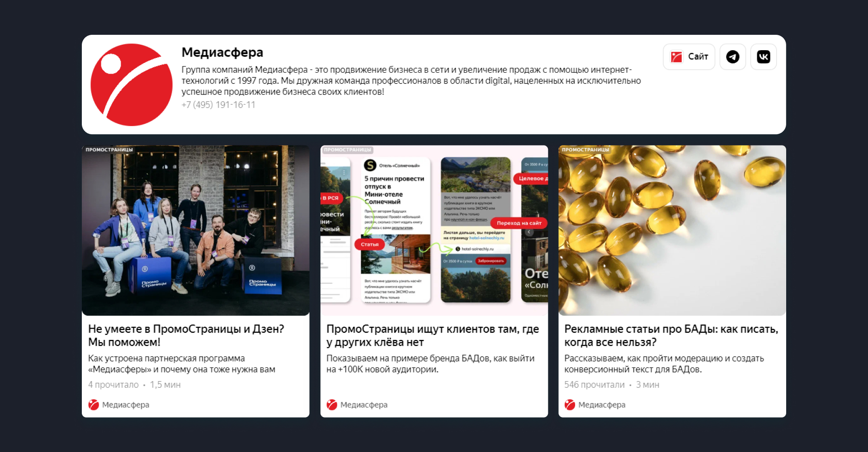Open the team photo article thumbnail
868x452 pixels.
196,231
